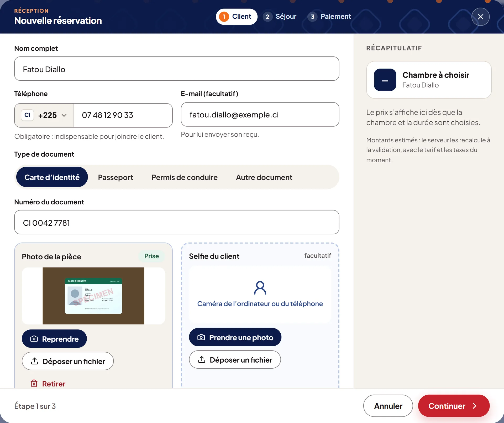This screenshot has height=423, width=504.
Task: Click camera icon in Reprendre button
Action: tap(34, 339)
